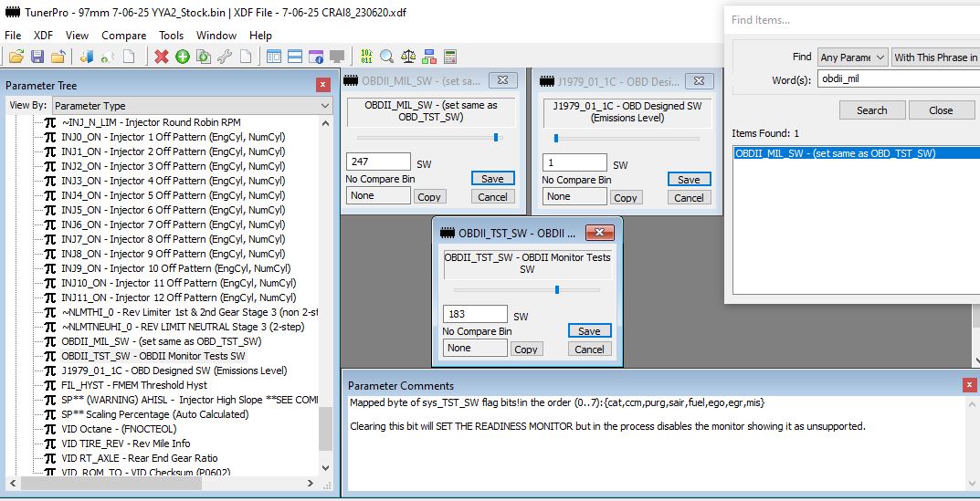Click the red X delete icon

[x=162, y=57]
